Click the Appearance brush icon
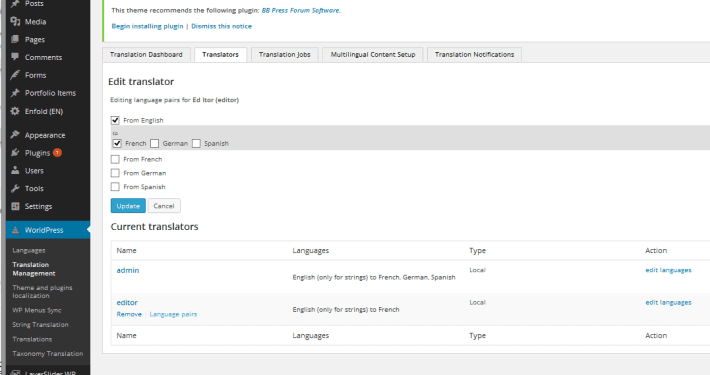 click(x=15, y=135)
